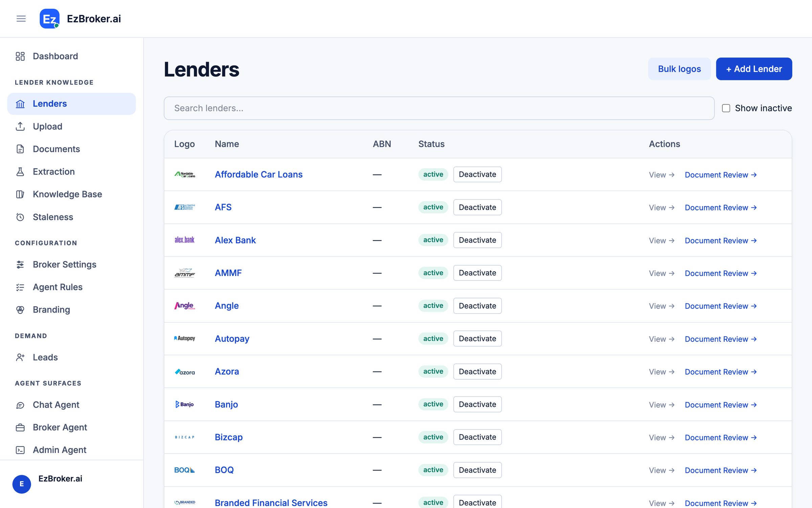Click View for the AMMF row
The width and height of the screenshot is (812, 508).
pyautogui.click(x=661, y=273)
